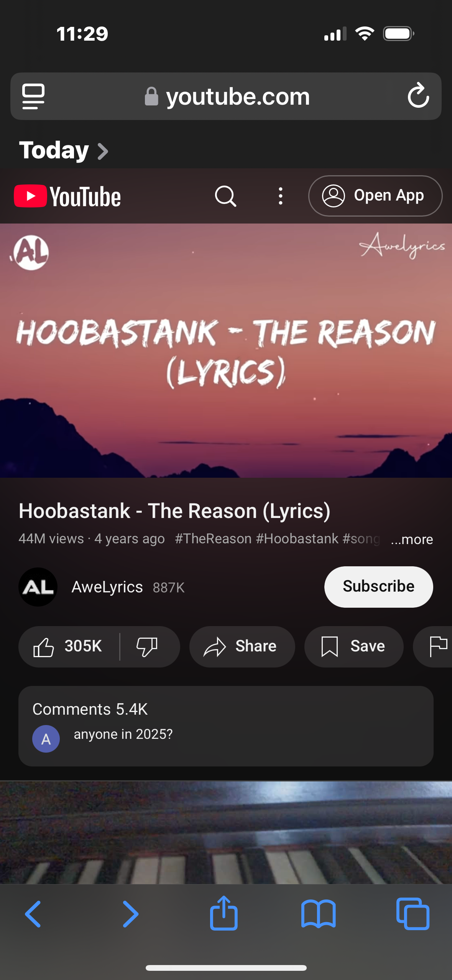
Task: Open Safari bookmarks book icon
Action: click(x=318, y=914)
